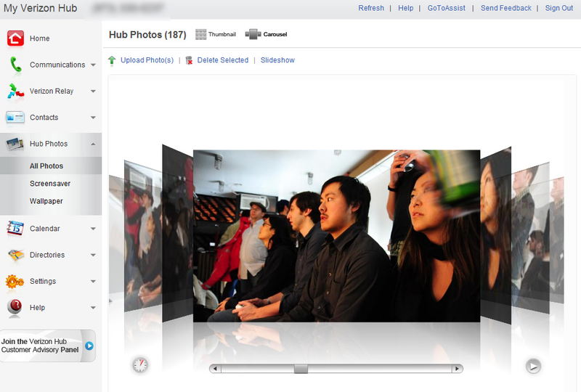
Task: Click the adjacent photo left of center
Action: tap(177, 234)
